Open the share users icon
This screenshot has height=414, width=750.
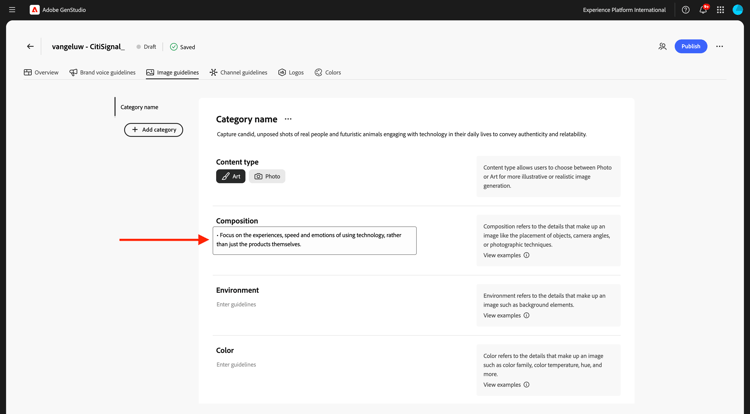(x=662, y=46)
